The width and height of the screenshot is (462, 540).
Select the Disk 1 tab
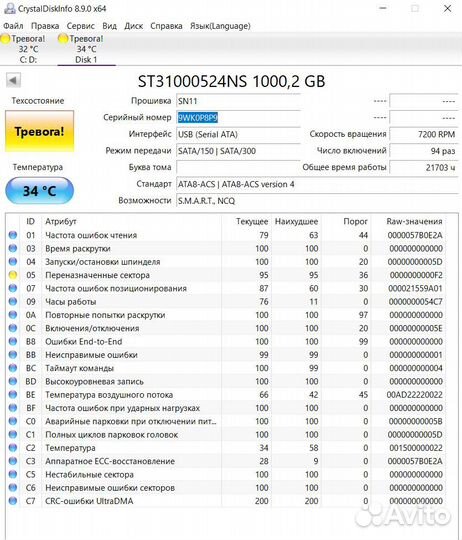click(x=86, y=49)
